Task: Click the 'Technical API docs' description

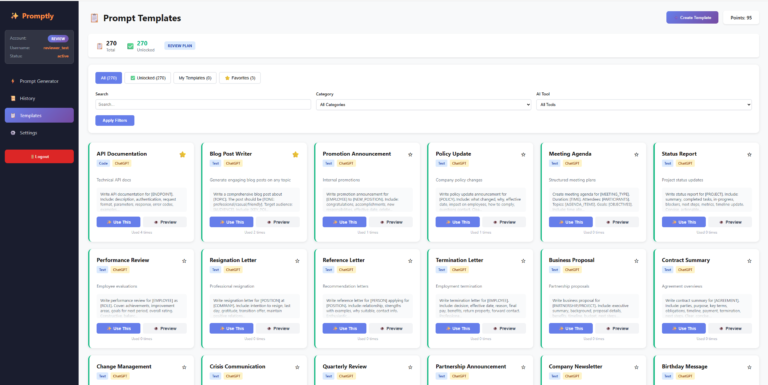Action: (114, 180)
